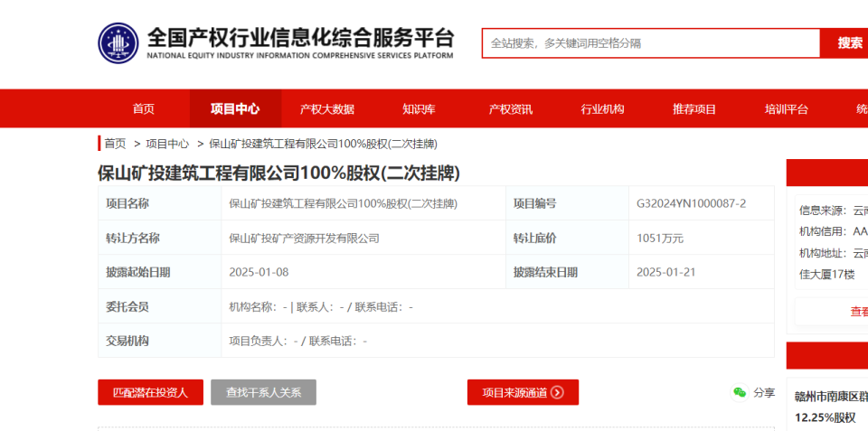Open the 项目中心 navigation tab
This screenshot has height=431, width=868.
[x=235, y=109]
